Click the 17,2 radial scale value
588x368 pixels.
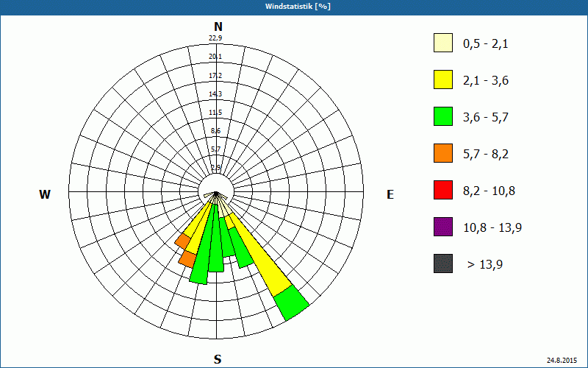pos(215,76)
